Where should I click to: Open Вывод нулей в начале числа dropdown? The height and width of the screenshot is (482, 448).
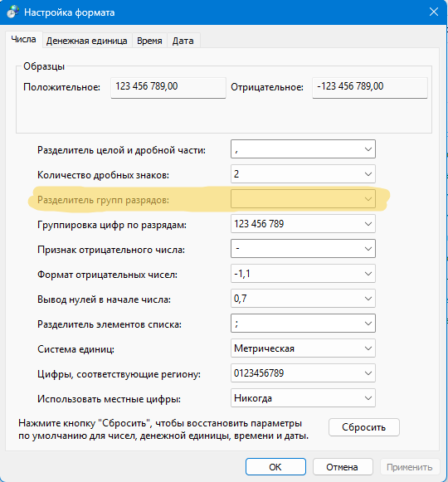pos(303,299)
